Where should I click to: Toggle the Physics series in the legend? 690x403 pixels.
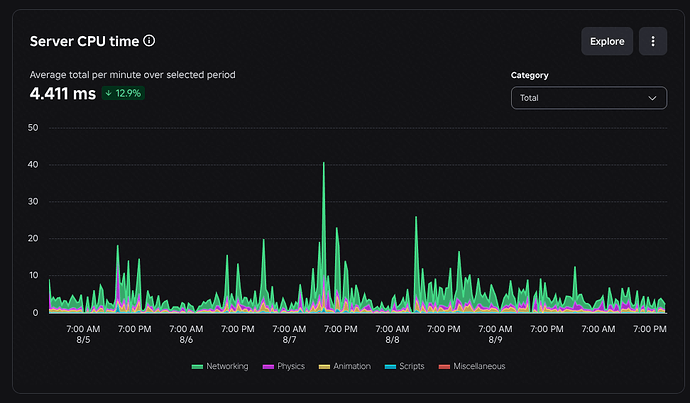[284, 366]
